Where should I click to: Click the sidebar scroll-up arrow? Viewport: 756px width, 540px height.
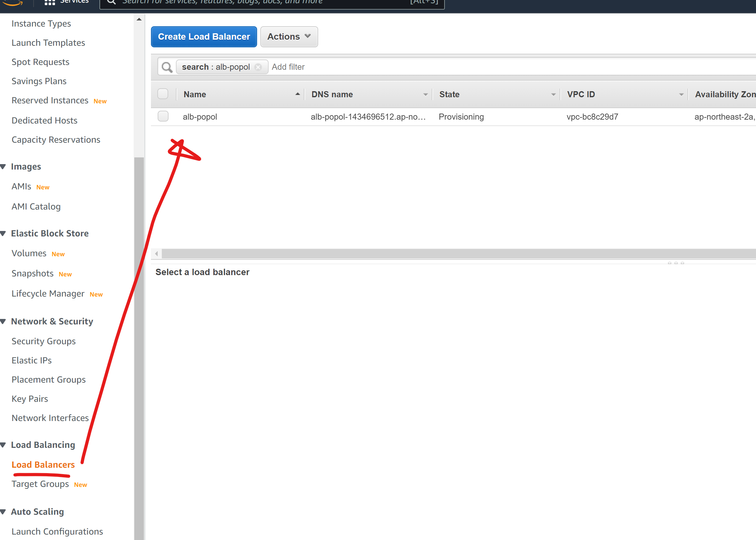[139, 19]
